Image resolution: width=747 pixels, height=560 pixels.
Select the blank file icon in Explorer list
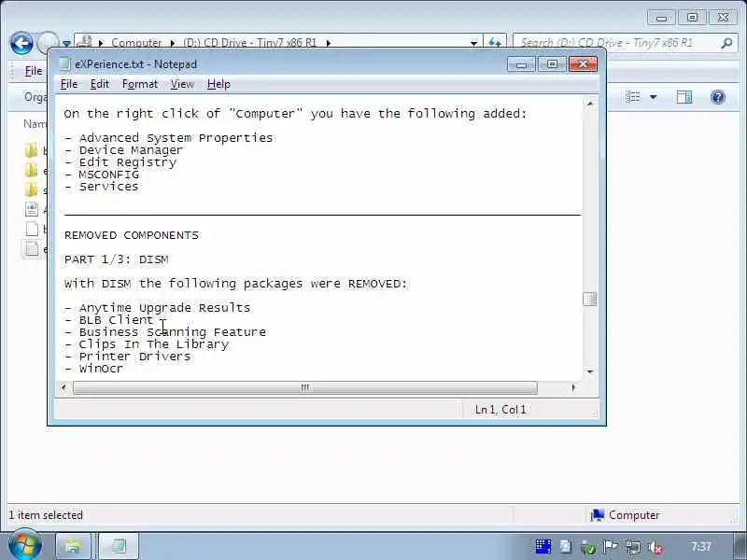click(32, 229)
